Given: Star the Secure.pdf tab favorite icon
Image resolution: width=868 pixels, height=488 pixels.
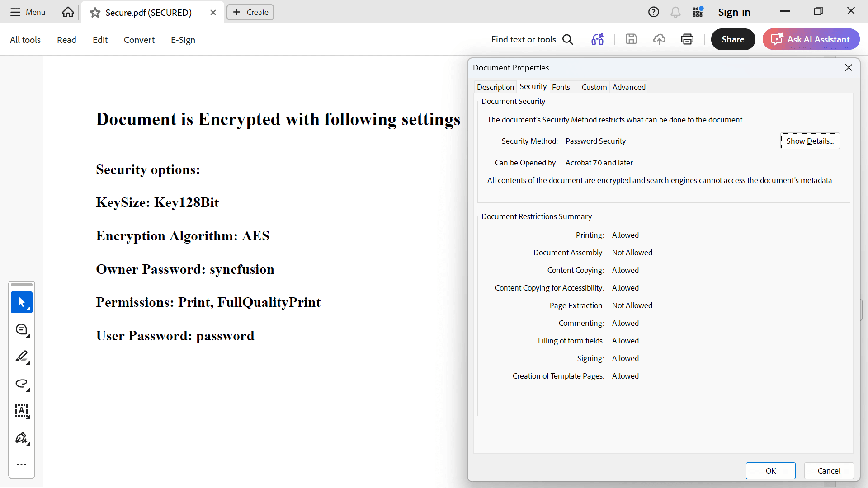Looking at the screenshot, I should (95, 13).
